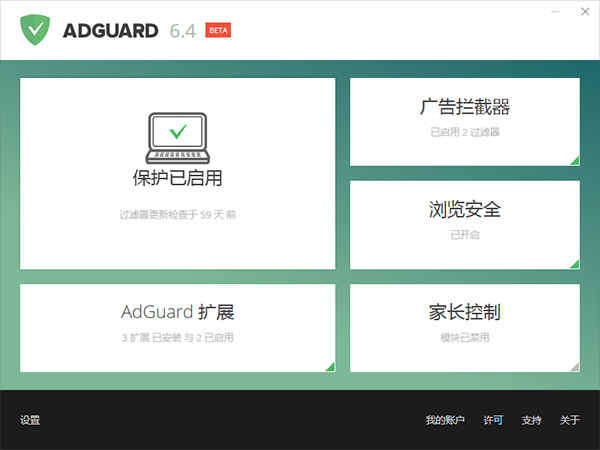Click the laptop checkmark protection icon
The width and height of the screenshot is (600, 450).
click(x=177, y=138)
